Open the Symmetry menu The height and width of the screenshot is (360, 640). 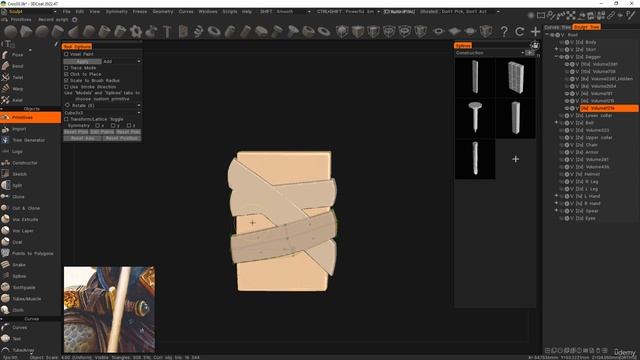pyautogui.click(x=116, y=12)
